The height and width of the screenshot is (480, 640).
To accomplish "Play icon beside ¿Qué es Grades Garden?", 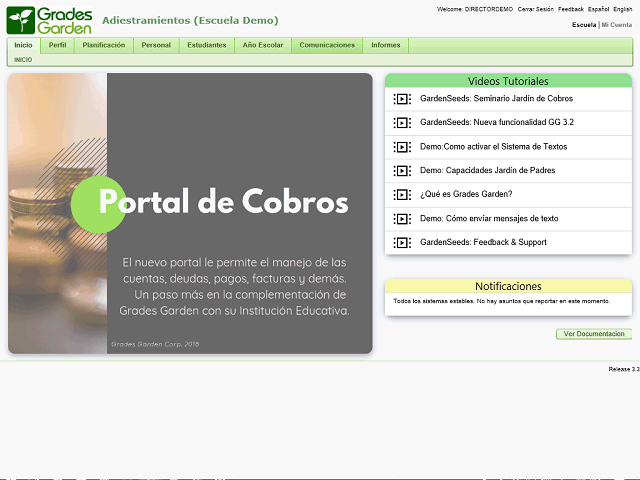I will click(x=402, y=195).
